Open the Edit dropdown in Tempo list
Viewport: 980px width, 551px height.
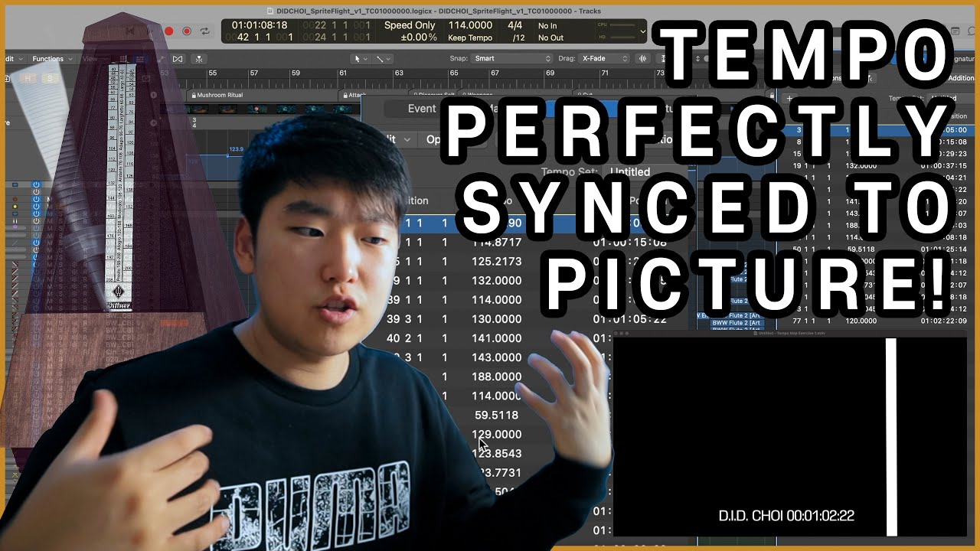pos(400,139)
